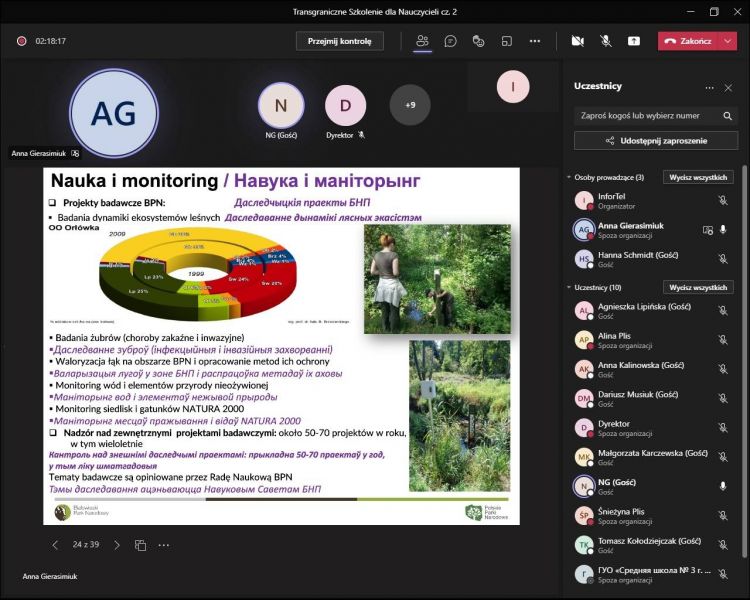Click Udostępnij zaproszenie button
Image resolution: width=750 pixels, height=600 pixels.
655,141
